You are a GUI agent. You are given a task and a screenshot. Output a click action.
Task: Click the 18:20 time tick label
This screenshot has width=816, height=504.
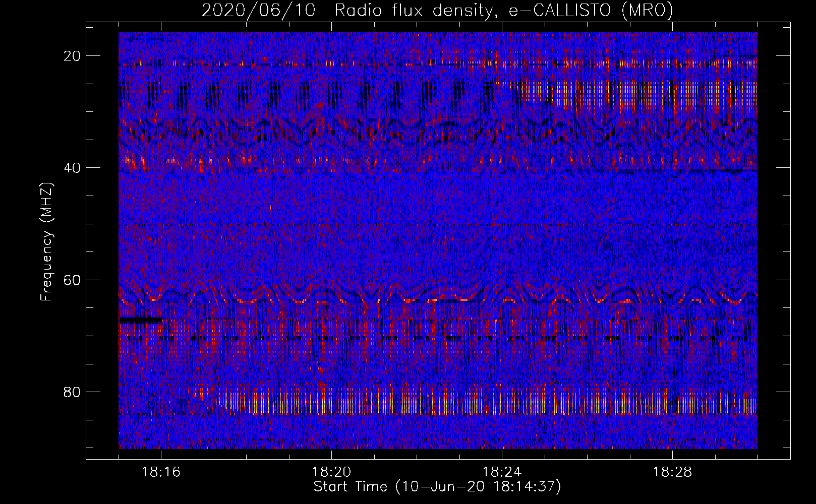tap(331, 472)
